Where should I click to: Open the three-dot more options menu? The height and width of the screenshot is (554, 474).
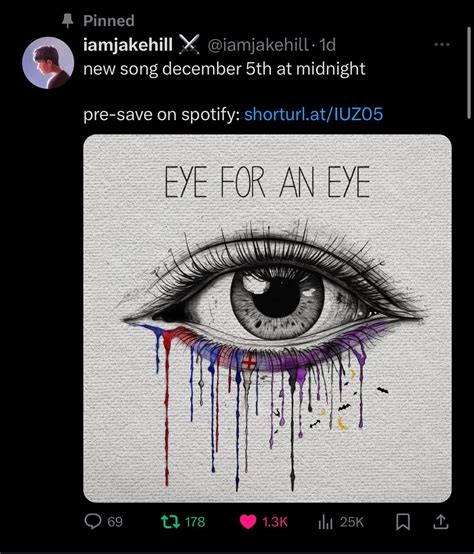[x=442, y=45]
